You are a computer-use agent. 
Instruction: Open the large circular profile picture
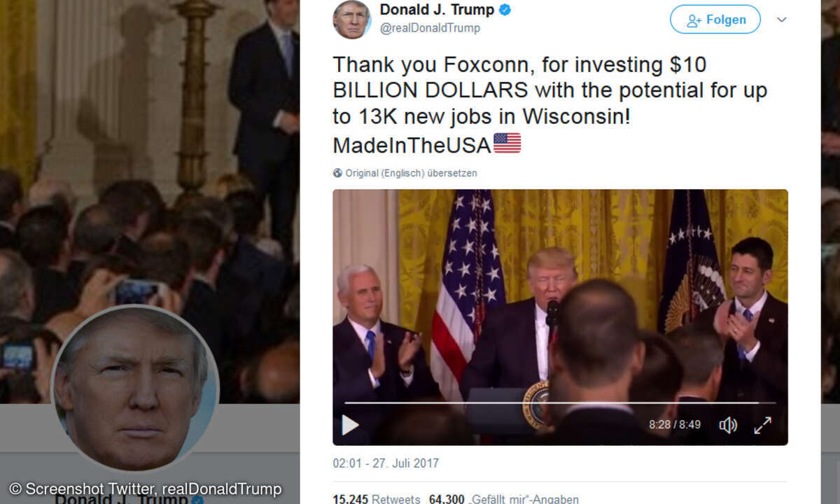pos(134,388)
